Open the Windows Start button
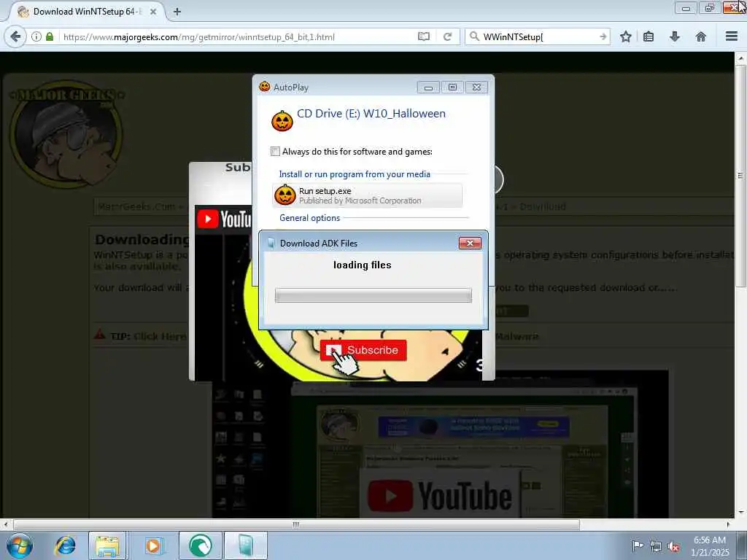Screen dimensions: 747x560 coord(20,545)
